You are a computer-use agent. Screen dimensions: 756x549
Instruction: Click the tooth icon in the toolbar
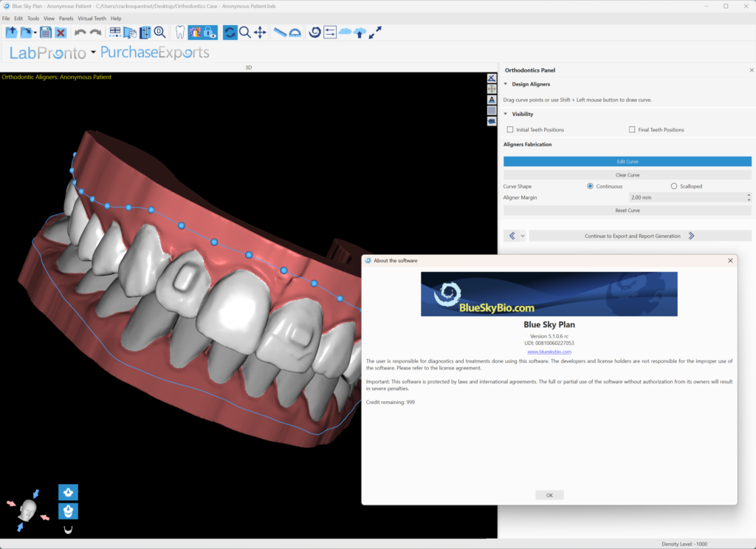coord(180,33)
